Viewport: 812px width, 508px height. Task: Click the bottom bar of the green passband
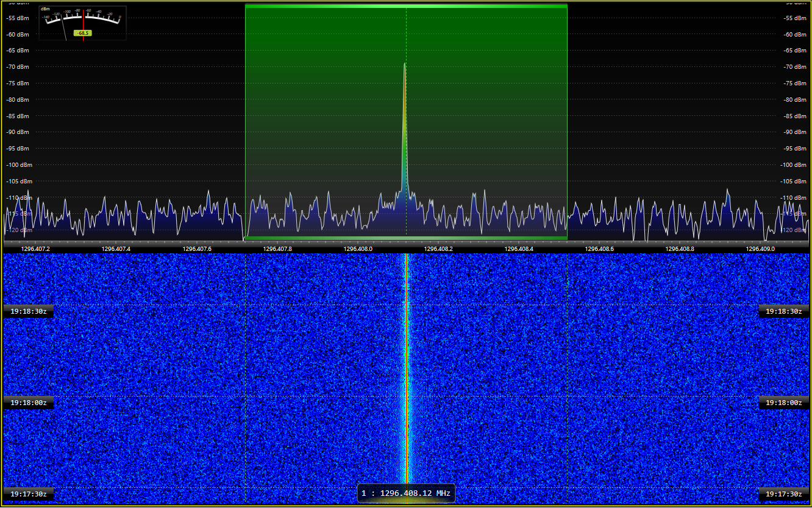pos(406,238)
